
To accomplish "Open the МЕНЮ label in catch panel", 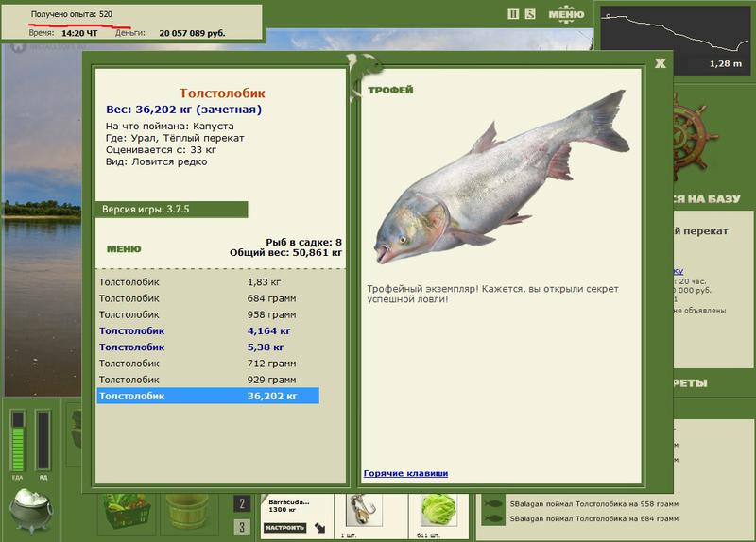I will [124, 249].
